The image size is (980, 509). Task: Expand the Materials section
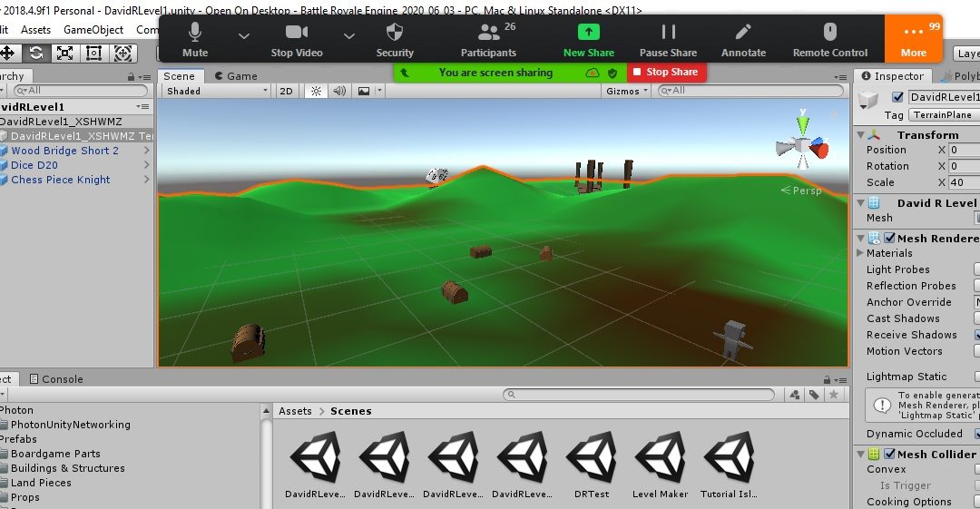[x=860, y=253]
